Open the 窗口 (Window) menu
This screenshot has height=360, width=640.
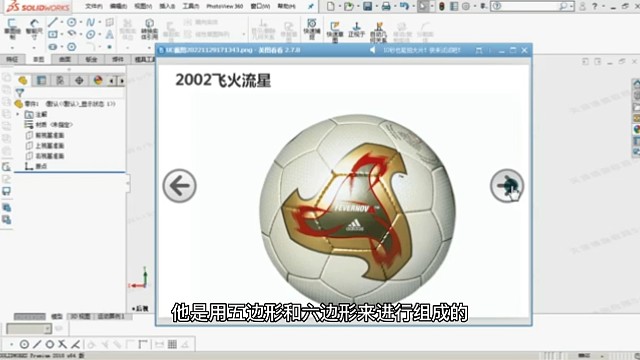260,6
